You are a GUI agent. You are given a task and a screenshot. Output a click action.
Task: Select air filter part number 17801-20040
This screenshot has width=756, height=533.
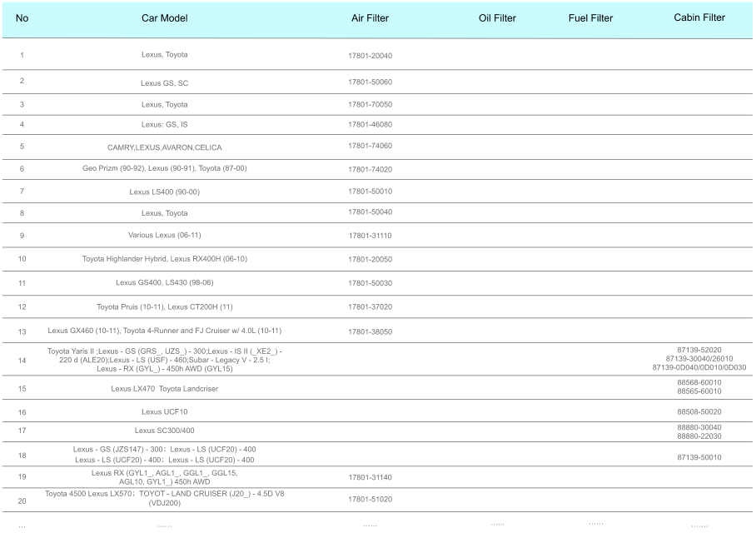(x=370, y=56)
